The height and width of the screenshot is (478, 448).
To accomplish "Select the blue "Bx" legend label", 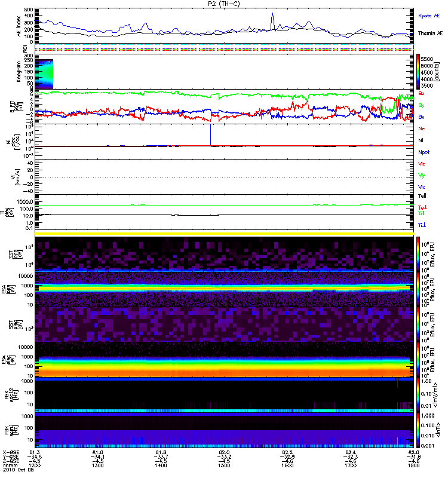I will point(421,117).
